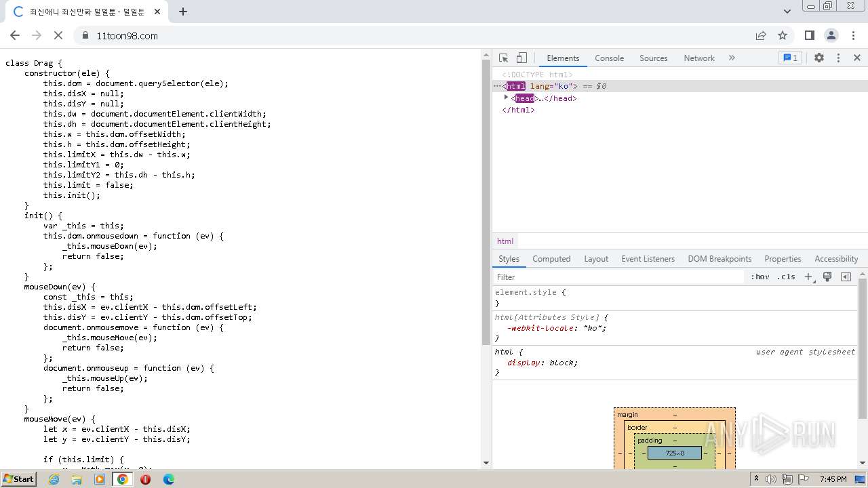Click the html breadcrumb item
The image size is (868, 488).
[x=505, y=241]
